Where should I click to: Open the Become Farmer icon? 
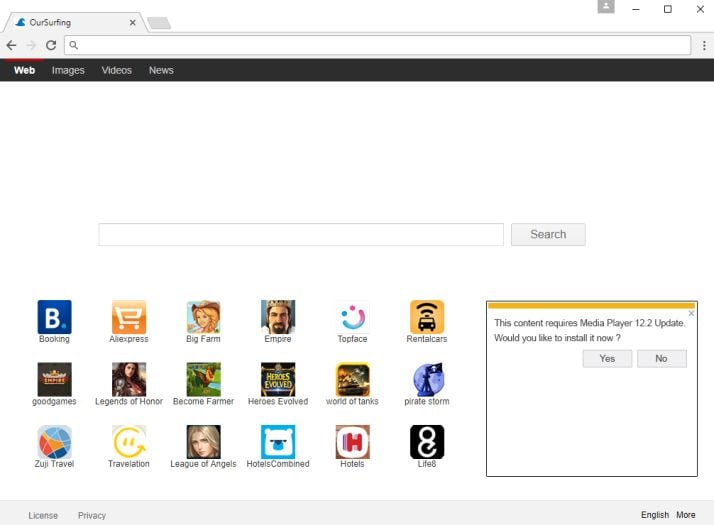pyautogui.click(x=204, y=379)
